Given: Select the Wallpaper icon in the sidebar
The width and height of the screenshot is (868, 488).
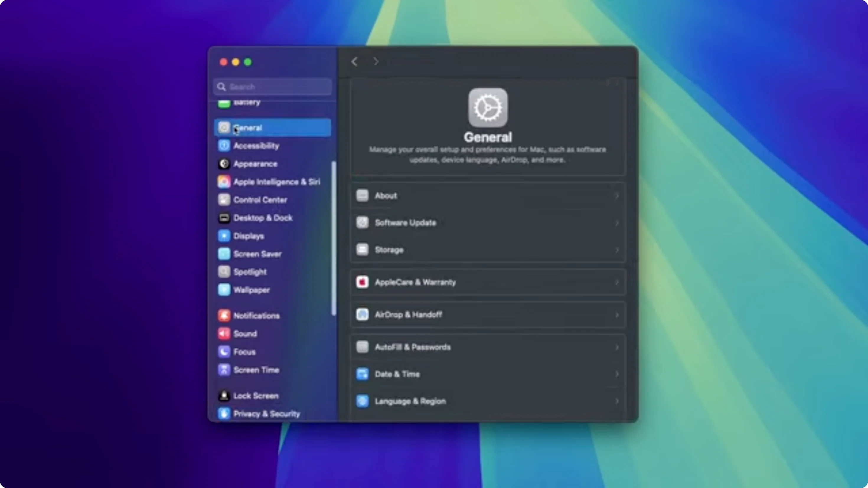Looking at the screenshot, I should click(x=224, y=290).
